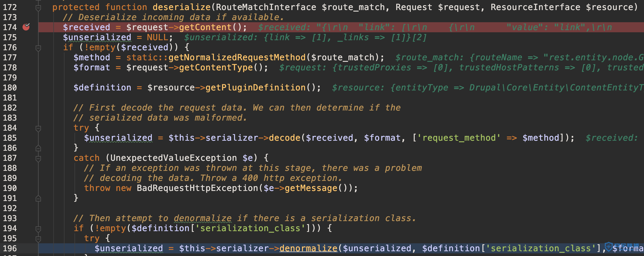Add a breakpoint in gutter at line 185
Viewport: 644px width, 256px height.
tap(26, 138)
